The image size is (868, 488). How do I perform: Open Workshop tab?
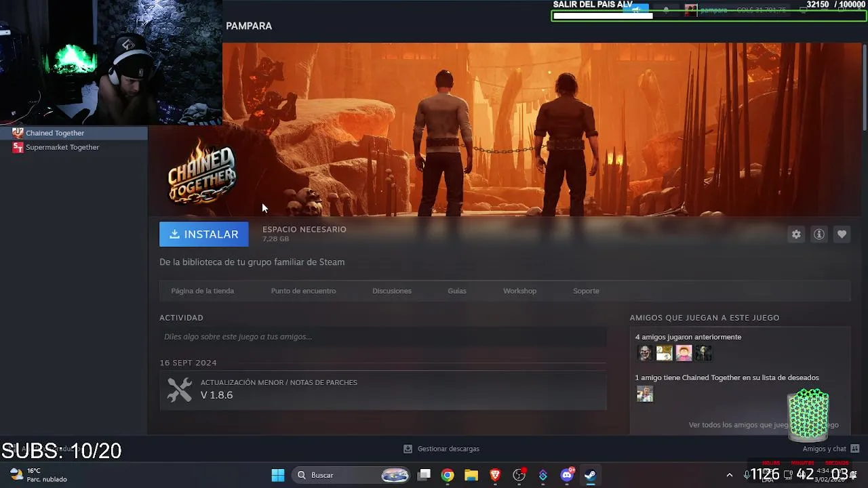[x=519, y=291]
